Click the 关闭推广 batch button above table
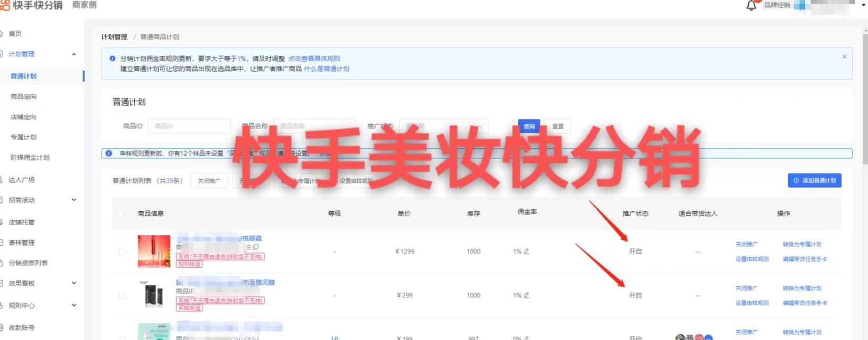Viewport: 868px width, 340px height. coord(209,181)
